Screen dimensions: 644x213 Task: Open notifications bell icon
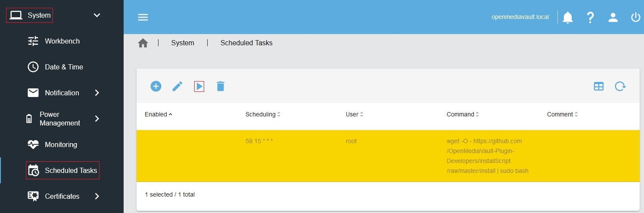[568, 17]
